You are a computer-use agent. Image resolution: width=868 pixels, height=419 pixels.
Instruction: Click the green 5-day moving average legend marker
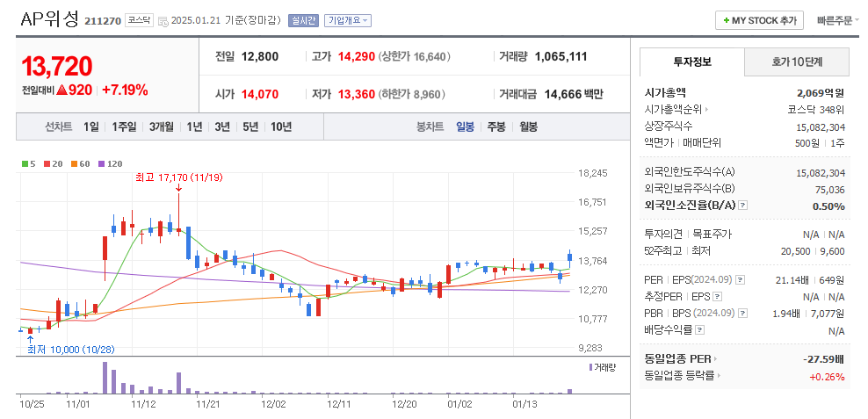25,164
